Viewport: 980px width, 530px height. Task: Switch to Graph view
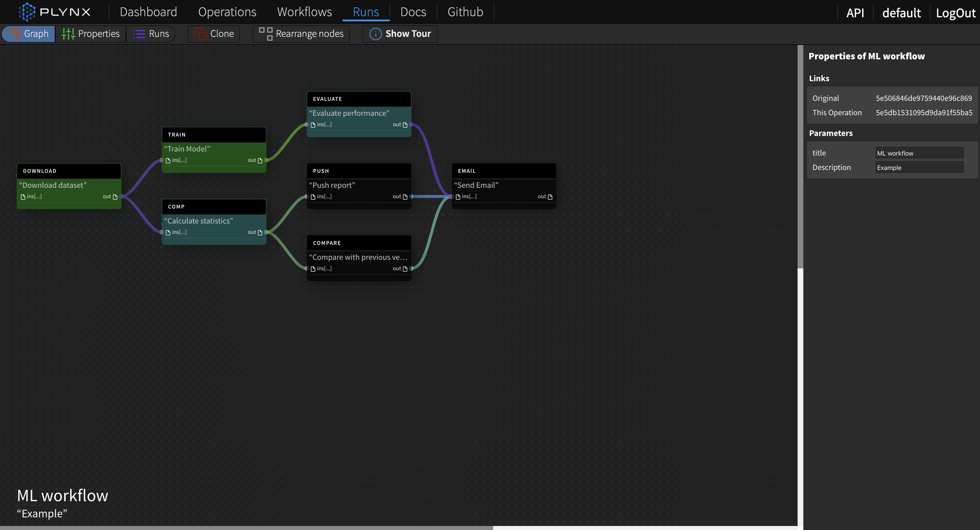point(28,34)
